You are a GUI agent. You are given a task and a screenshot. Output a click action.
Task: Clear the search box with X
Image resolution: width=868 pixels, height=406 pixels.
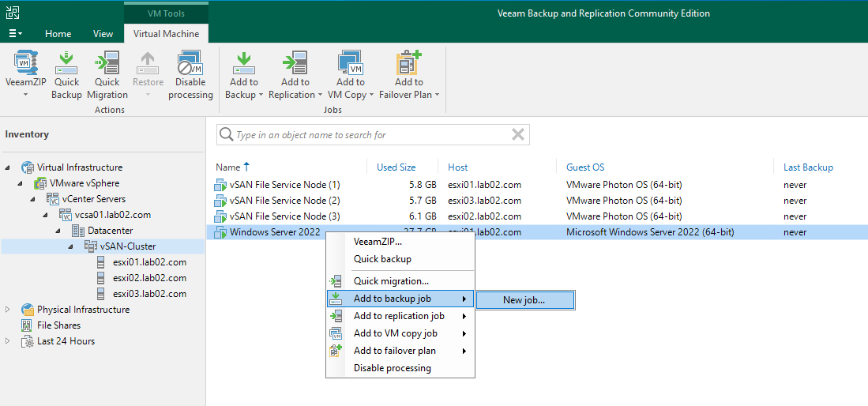(518, 134)
